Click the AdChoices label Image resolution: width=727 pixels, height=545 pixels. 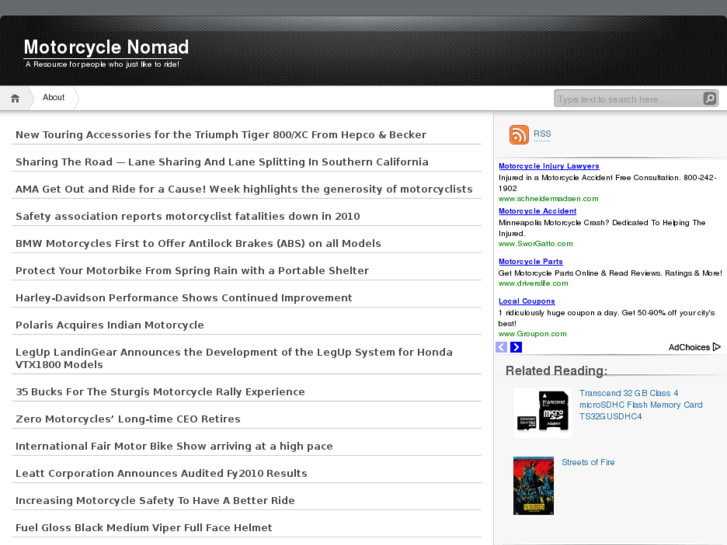(689, 347)
